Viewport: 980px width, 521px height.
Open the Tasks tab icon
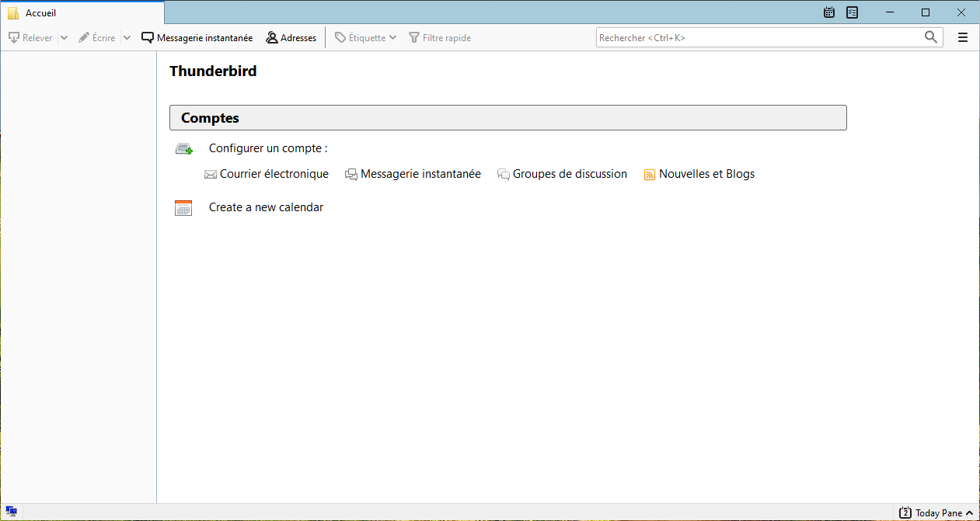[853, 12]
